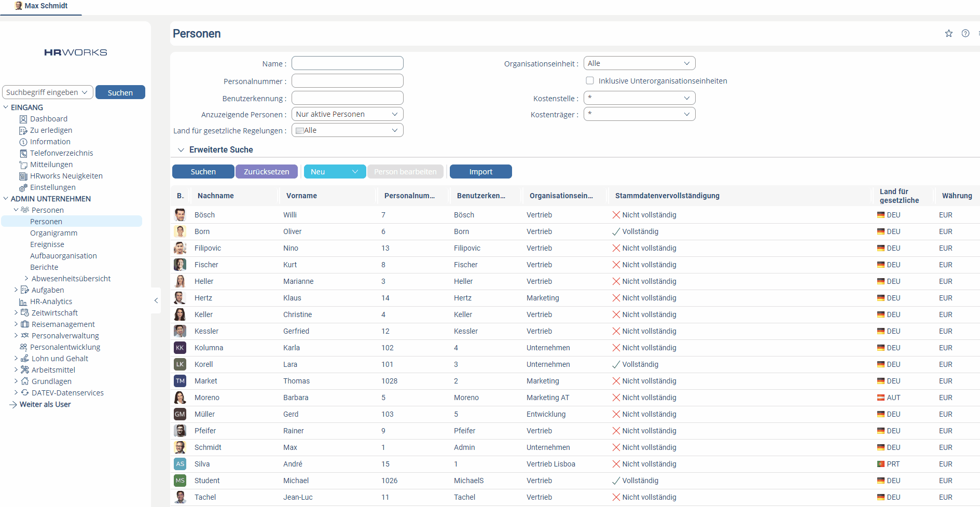The image size is (980, 507).
Task: Enable Inklusive Unterorganisationseinheiten checkbox
Action: tap(590, 80)
